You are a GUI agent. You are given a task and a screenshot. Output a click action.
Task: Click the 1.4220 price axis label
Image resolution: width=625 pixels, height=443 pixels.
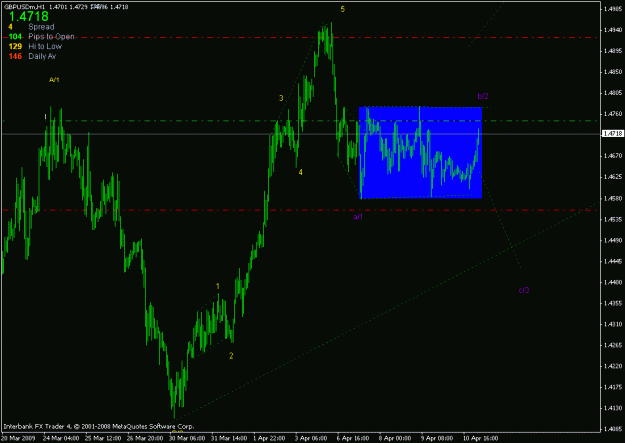613,366
